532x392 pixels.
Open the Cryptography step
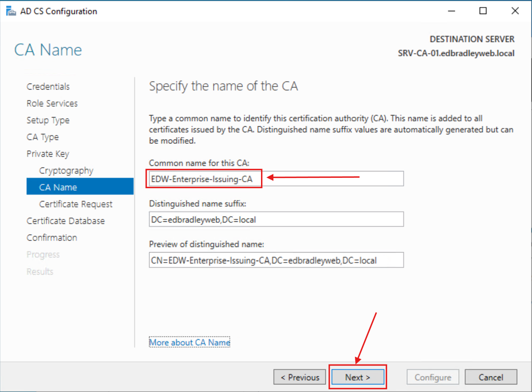pyautogui.click(x=66, y=170)
